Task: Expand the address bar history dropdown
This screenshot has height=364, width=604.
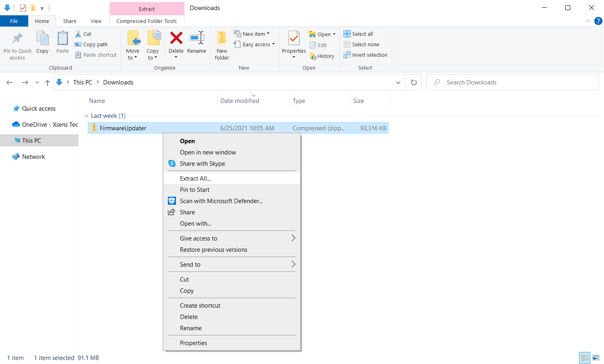Action: pos(398,82)
